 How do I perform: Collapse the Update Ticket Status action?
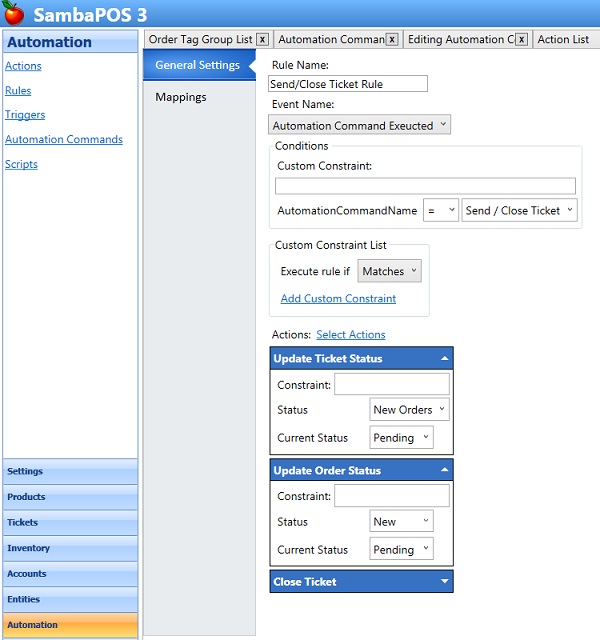pyautogui.click(x=443, y=358)
